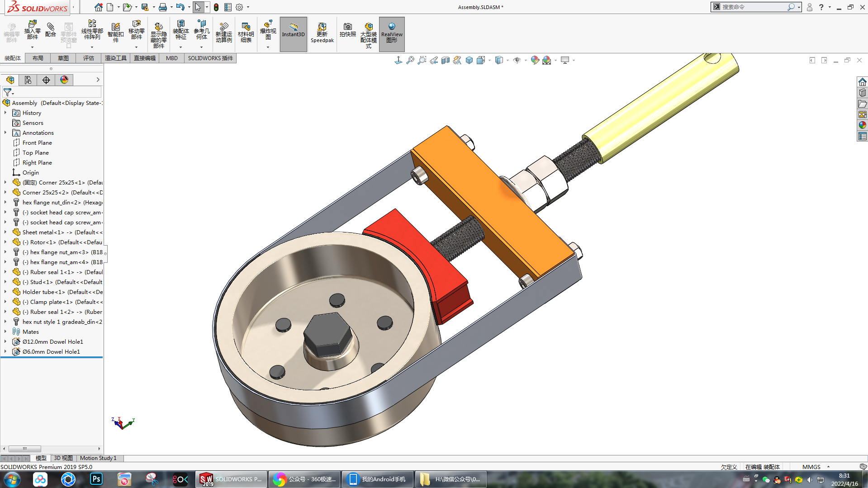Screen dimensions: 868x488
Task: Take a Snapshot (拍快照)
Action: tap(348, 30)
